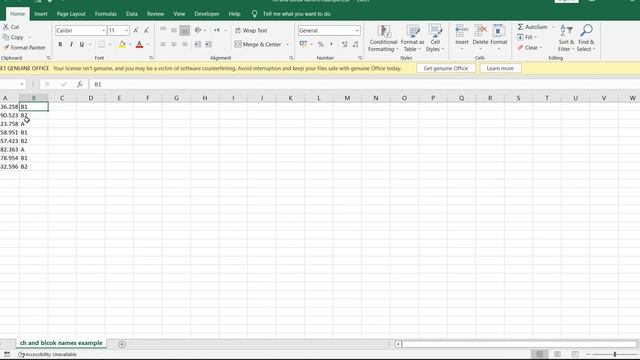640x360 pixels.
Task: Open the Clear dropdown
Action: coord(530,48)
